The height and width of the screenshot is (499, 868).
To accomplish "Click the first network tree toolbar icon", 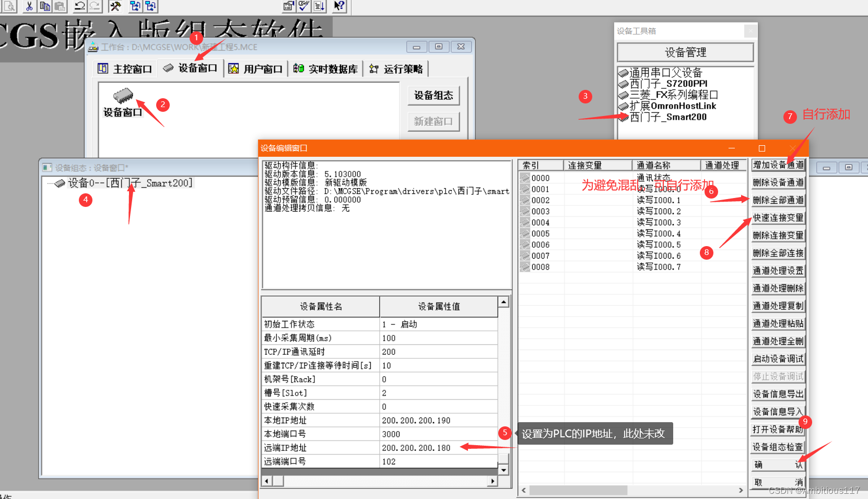I will 135,6.
